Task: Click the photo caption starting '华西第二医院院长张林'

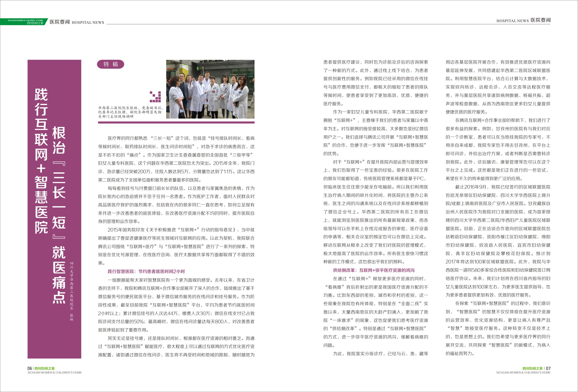Action: (x=131, y=112)
